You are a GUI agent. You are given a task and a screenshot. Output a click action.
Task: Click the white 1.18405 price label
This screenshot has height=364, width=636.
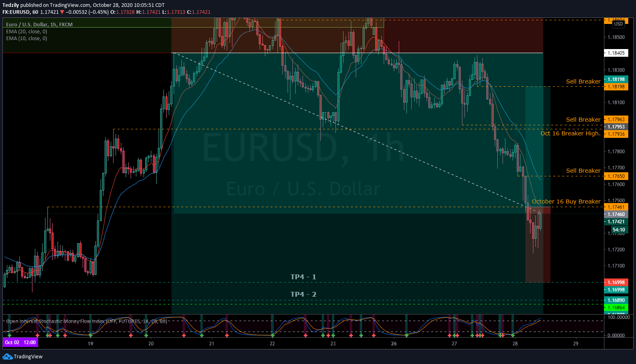[616, 53]
